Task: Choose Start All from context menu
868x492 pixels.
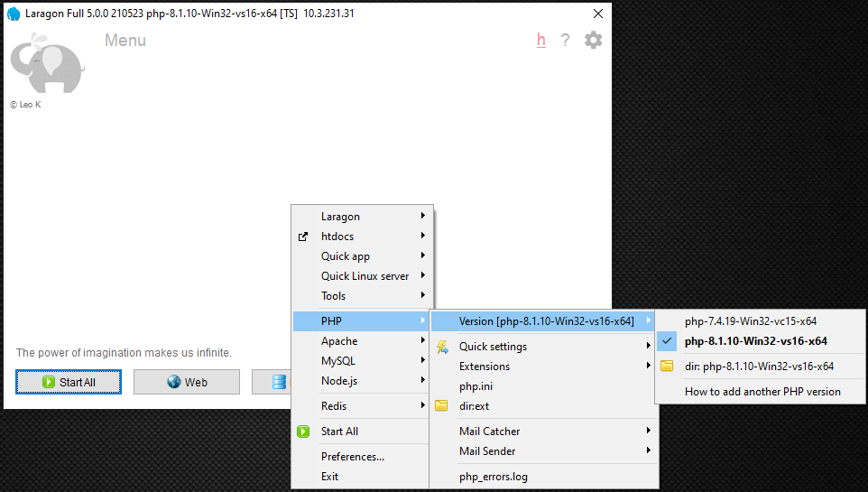Action: (362, 431)
